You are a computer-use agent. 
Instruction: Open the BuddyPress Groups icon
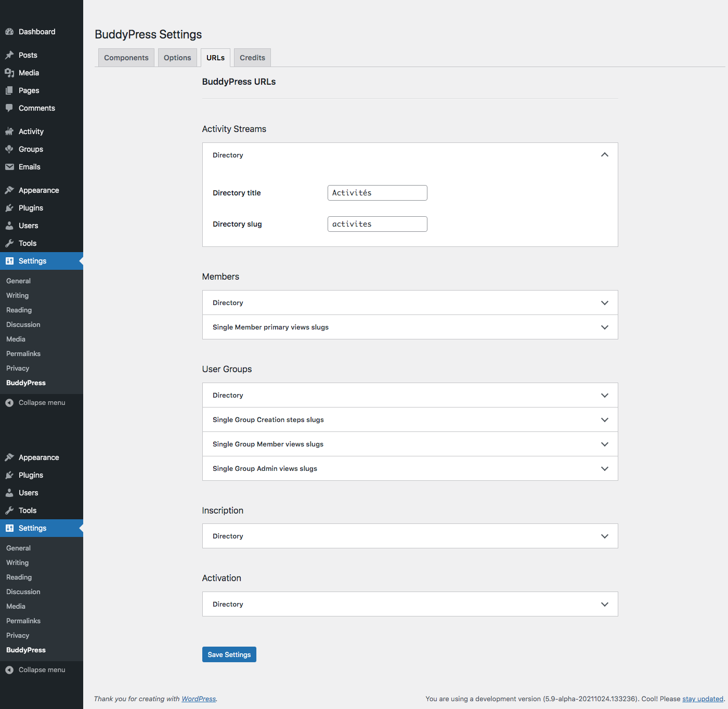9,149
